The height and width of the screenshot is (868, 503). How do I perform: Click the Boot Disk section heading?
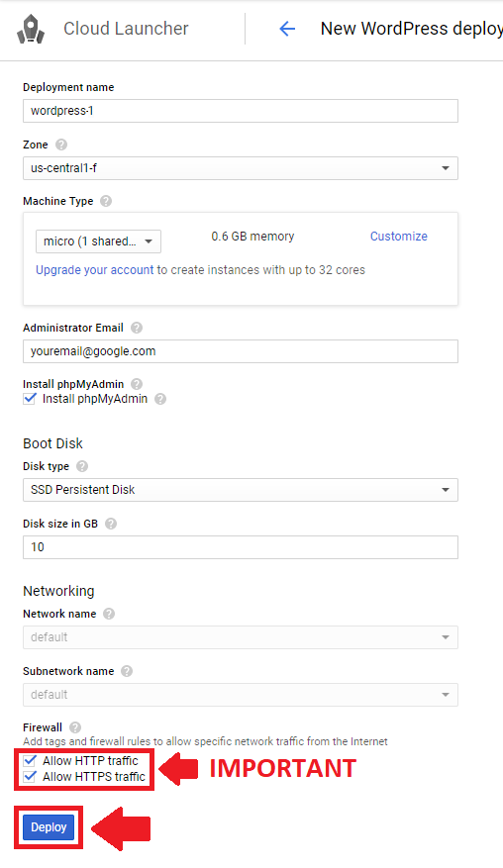coord(52,443)
